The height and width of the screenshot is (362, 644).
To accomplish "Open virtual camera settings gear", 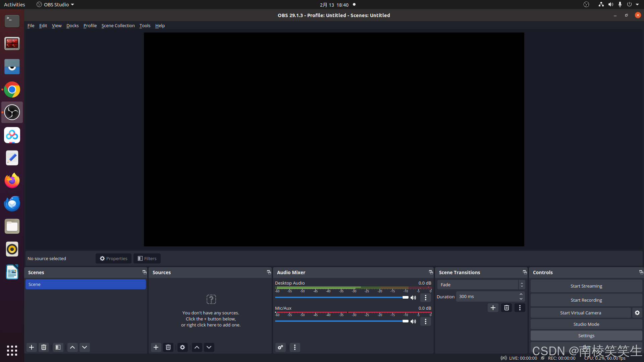I will [x=637, y=313].
